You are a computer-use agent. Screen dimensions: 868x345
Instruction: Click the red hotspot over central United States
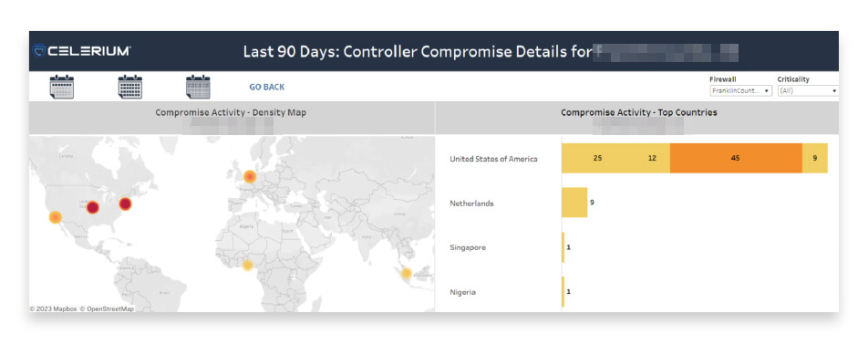coord(92,208)
